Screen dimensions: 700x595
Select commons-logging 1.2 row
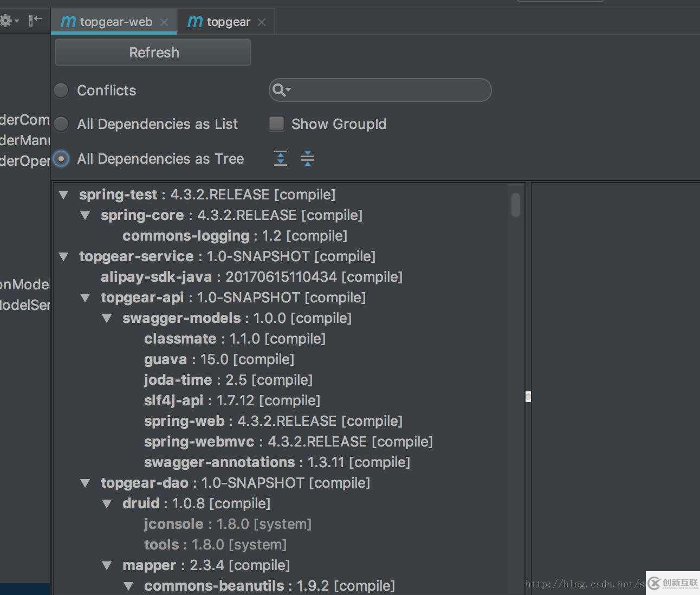click(x=235, y=236)
